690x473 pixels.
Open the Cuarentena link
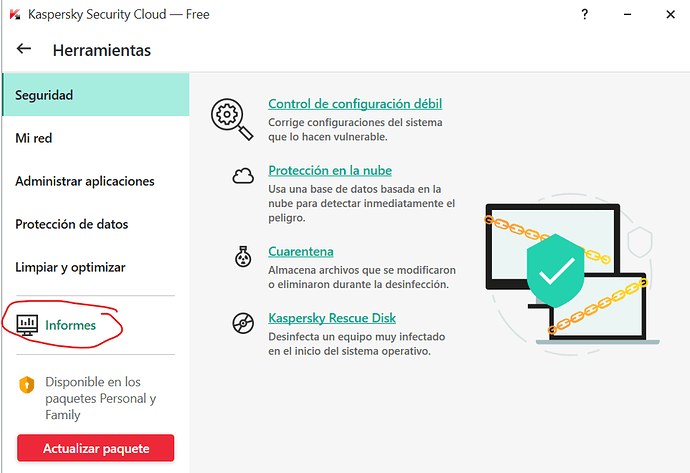pyautogui.click(x=300, y=252)
